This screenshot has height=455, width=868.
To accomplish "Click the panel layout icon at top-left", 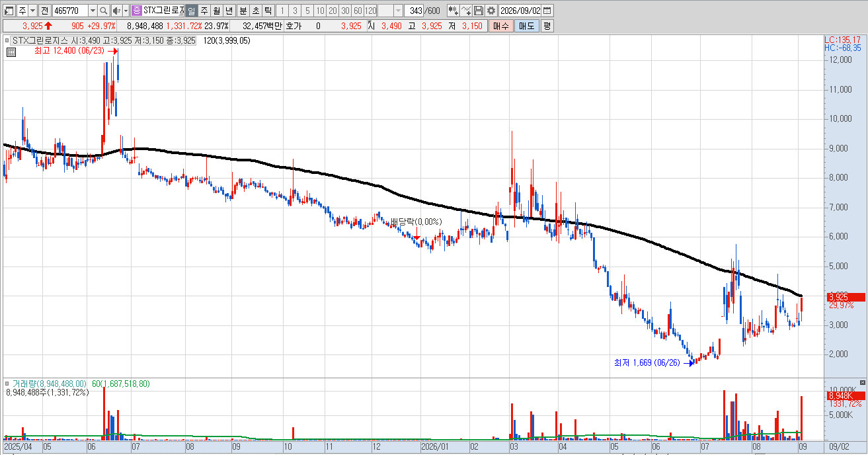I will pos(9,11).
